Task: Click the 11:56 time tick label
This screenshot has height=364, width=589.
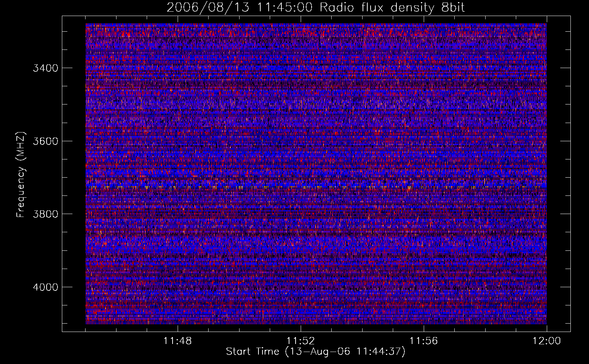Action: click(424, 341)
